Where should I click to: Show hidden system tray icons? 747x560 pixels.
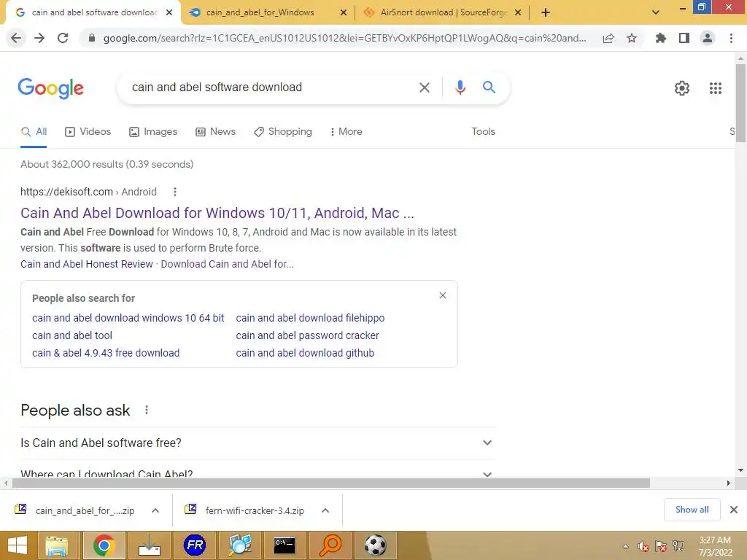pos(625,546)
